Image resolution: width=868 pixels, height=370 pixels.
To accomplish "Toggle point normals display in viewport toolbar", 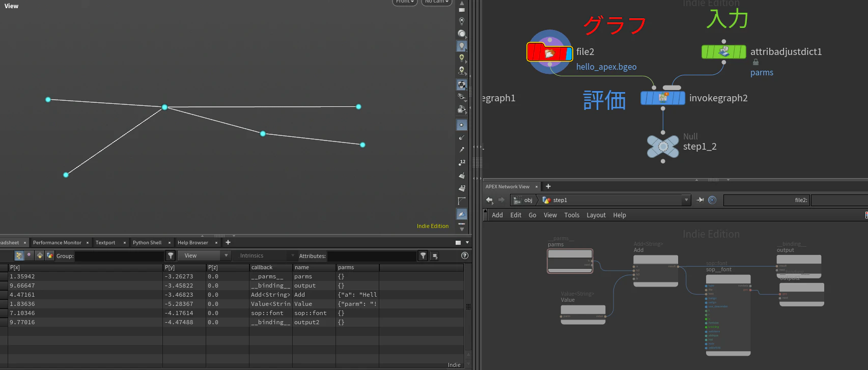I will 462,137.
